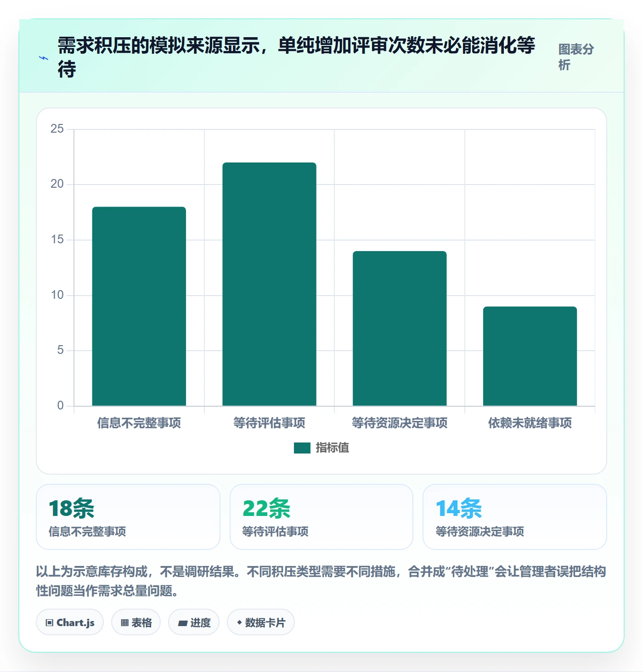643x672 pixels.
Task: Select the 等待评估事项 bar in the chart
Action: tap(270, 284)
